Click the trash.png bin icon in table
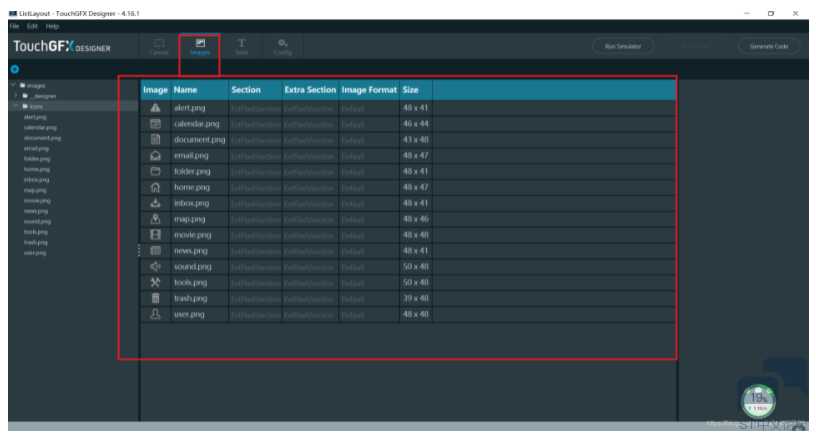816x440 pixels. 155,298
